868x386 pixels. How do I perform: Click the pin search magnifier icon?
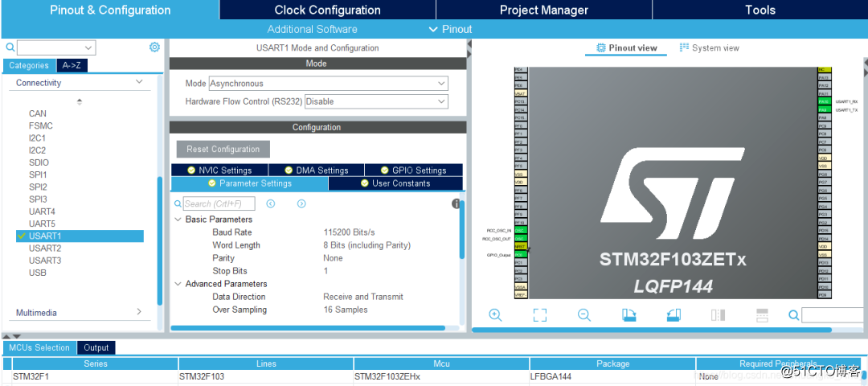(x=794, y=315)
